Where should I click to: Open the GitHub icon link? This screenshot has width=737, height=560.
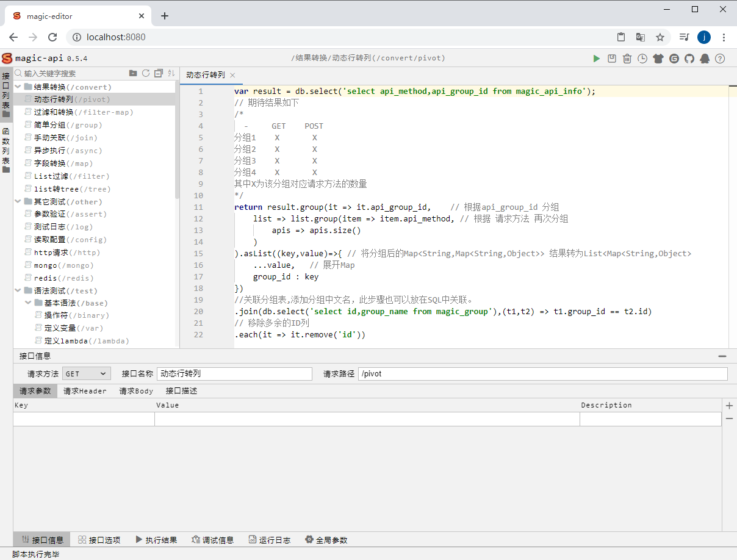(689, 59)
